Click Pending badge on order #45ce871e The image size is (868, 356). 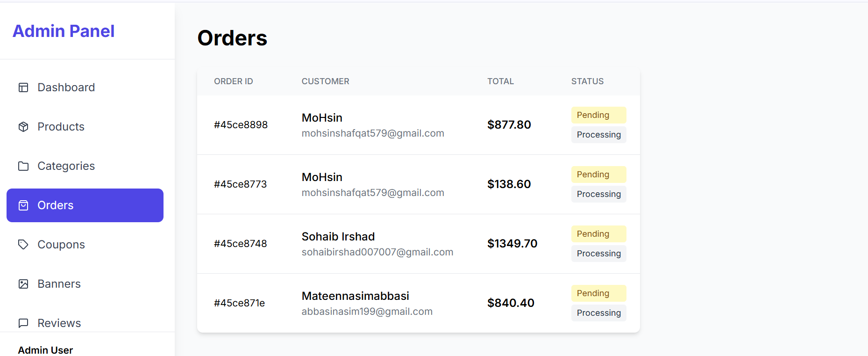(598, 293)
